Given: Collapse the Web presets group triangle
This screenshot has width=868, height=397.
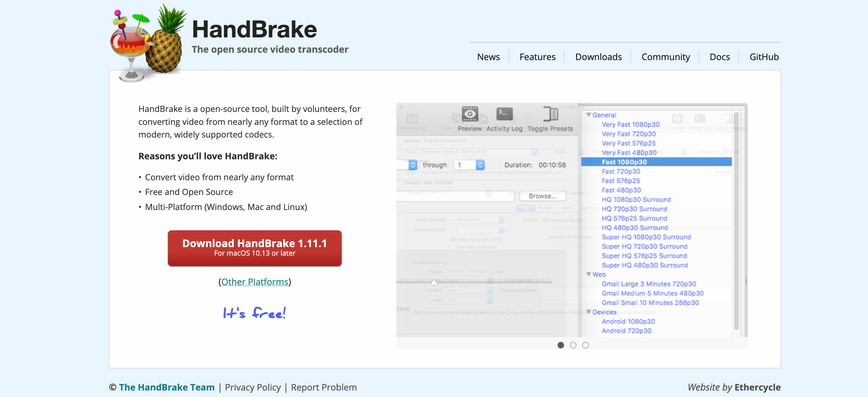Looking at the screenshot, I should 589,274.
